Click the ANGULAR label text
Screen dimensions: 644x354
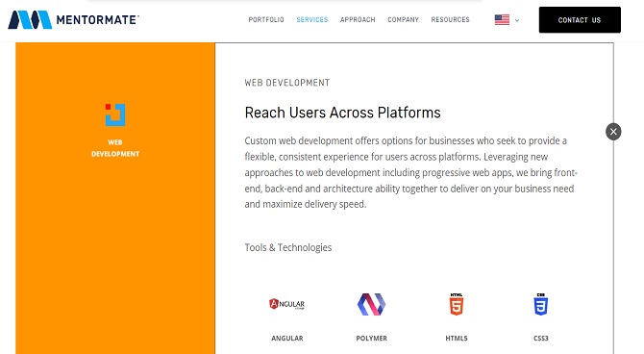(287, 338)
